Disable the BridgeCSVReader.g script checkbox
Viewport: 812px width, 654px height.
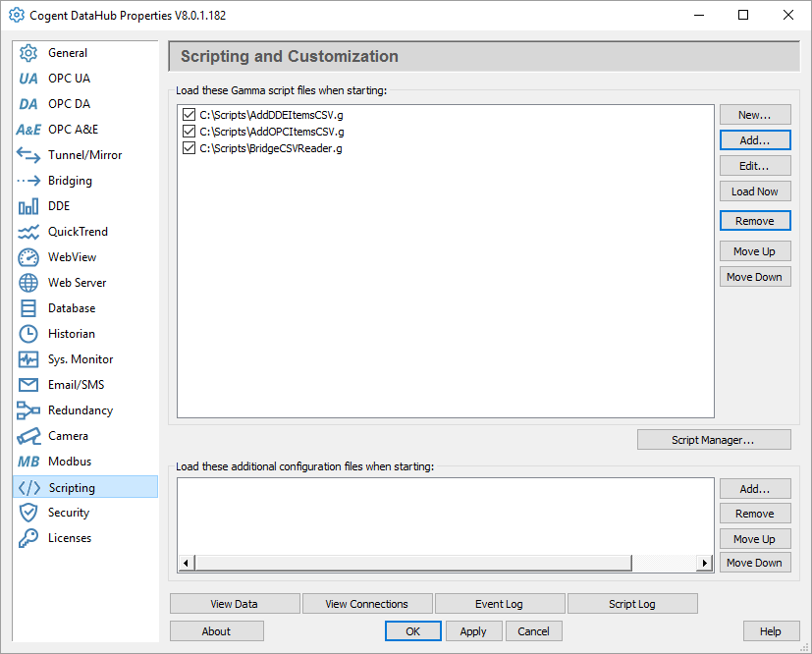point(189,148)
